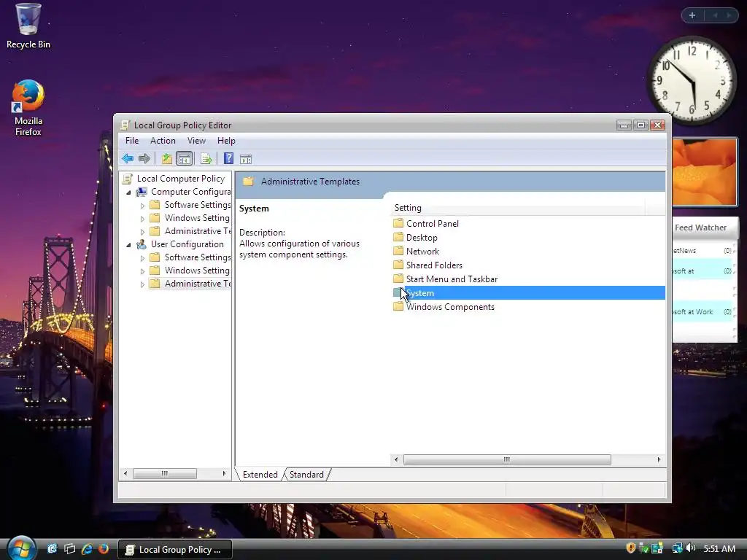Click the Control Panel folder icon
Viewport: 747px width, 560px height.
pyautogui.click(x=398, y=223)
